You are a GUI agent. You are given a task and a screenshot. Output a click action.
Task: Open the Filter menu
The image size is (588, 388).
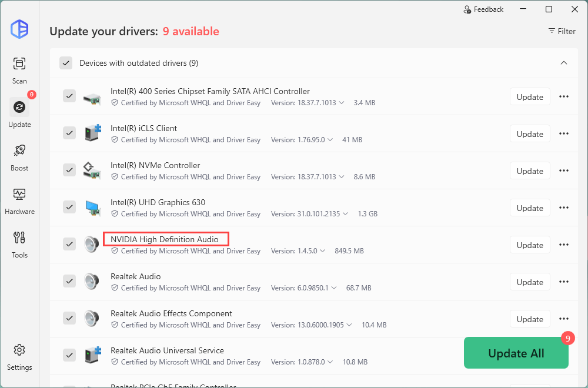pos(562,31)
